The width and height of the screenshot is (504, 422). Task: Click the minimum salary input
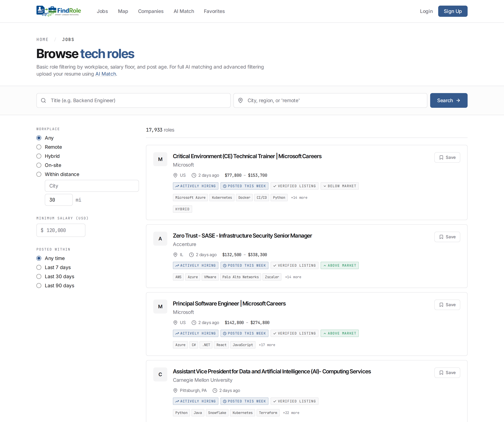click(61, 230)
